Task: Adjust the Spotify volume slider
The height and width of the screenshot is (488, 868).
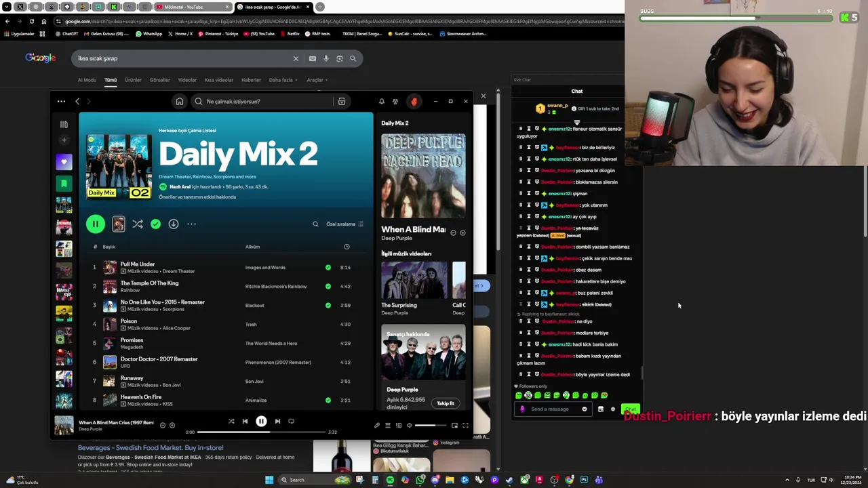Action: [430, 426]
